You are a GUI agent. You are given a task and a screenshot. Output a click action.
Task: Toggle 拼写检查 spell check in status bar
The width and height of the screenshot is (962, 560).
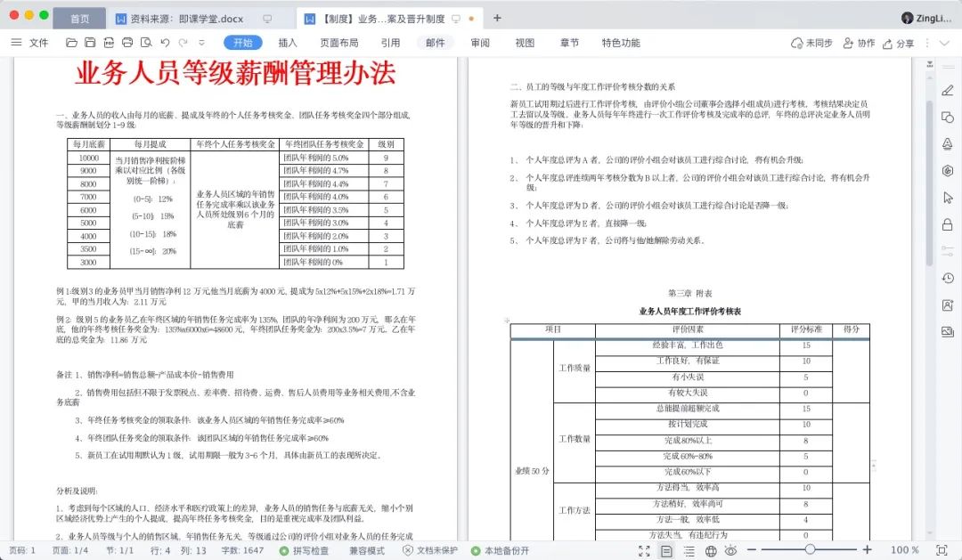point(305,550)
